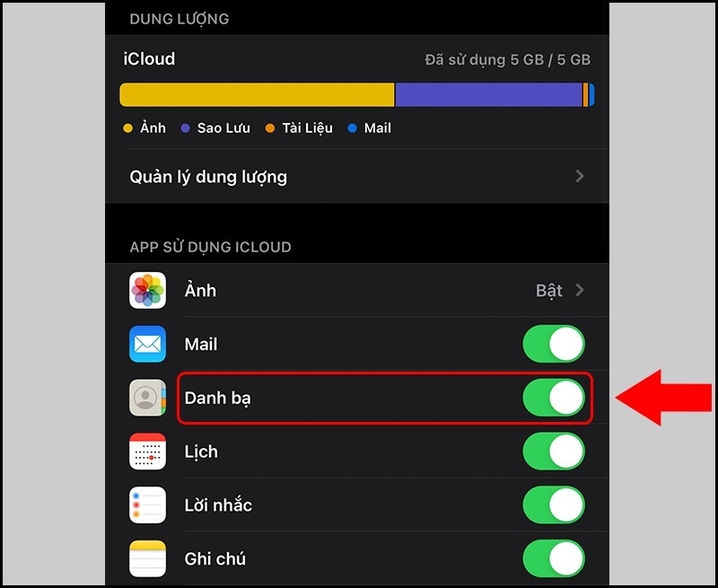Tap the Photos app icon
This screenshot has width=718, height=588.
pos(147,290)
